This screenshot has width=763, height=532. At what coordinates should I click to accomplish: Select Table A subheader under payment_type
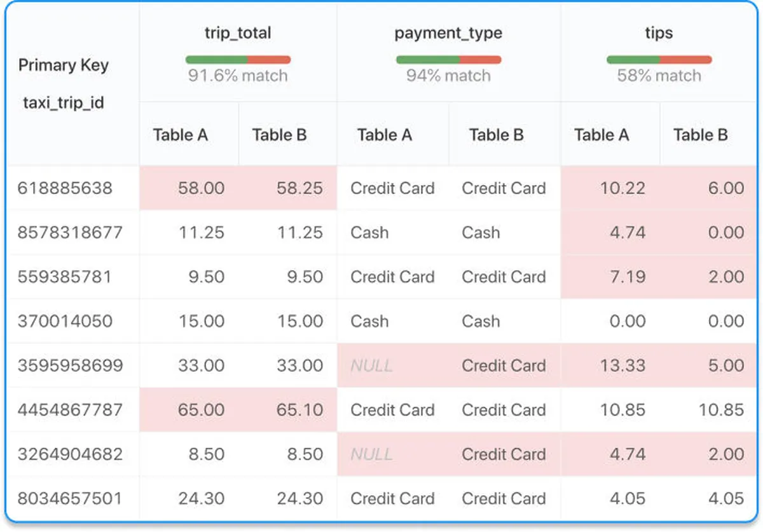coord(384,135)
